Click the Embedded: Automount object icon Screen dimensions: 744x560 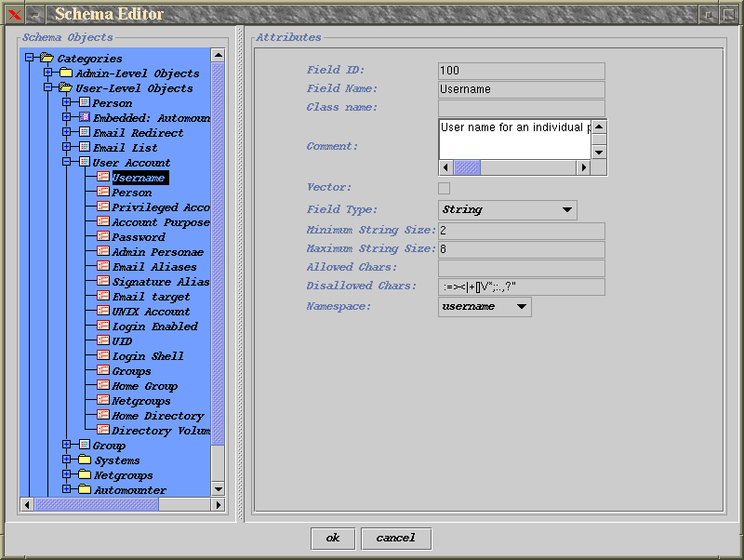pos(84,118)
